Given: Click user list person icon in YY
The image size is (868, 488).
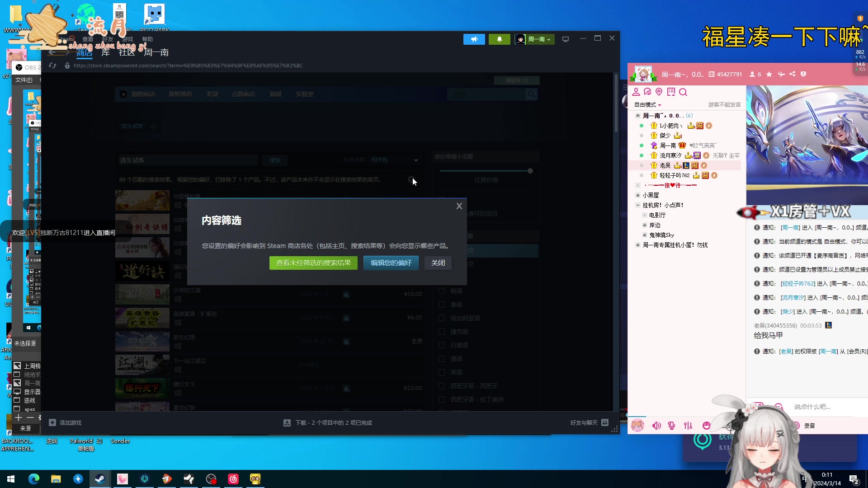Looking at the screenshot, I should coord(636,92).
